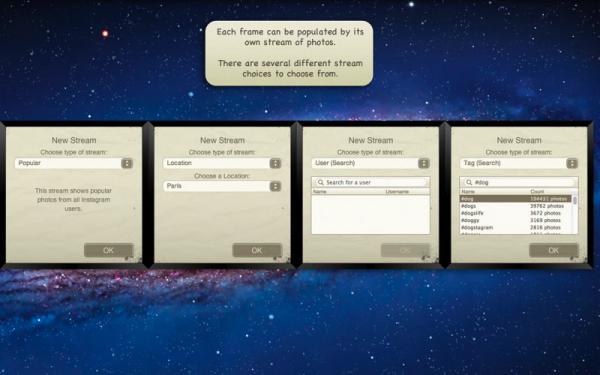600x375 pixels.
Task: Open the Popular stream type dropdown
Action: tap(74, 163)
